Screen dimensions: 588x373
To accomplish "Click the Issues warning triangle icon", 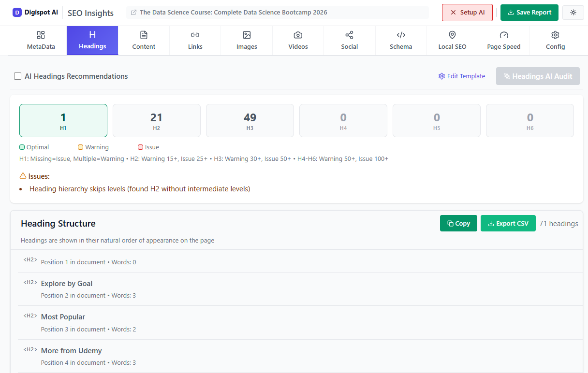I will [23, 176].
